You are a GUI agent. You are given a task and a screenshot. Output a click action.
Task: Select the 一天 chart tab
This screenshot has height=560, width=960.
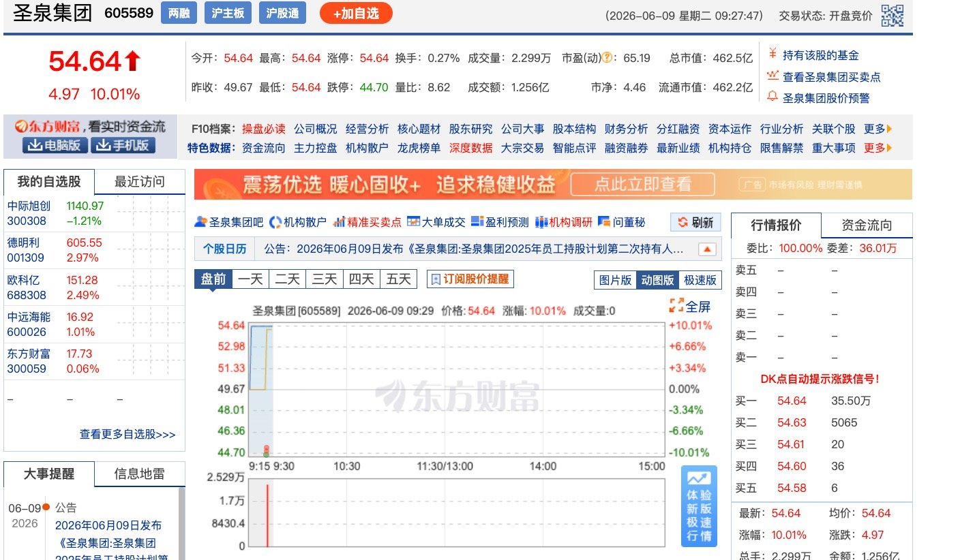click(x=251, y=279)
